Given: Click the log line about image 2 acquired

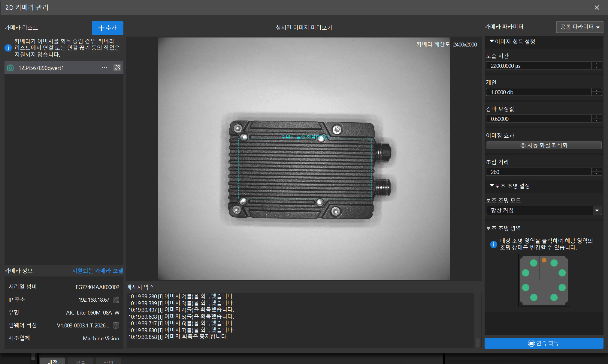Looking at the screenshot, I should (181, 296).
